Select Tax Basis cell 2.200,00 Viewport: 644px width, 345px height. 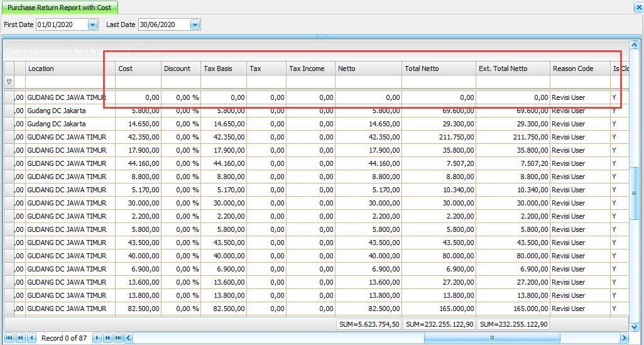(224, 216)
